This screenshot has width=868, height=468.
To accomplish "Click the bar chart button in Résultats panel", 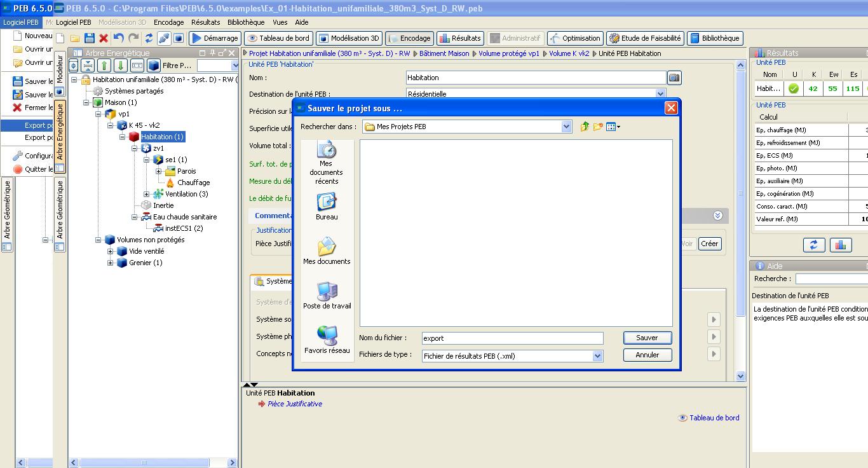I will coord(840,245).
